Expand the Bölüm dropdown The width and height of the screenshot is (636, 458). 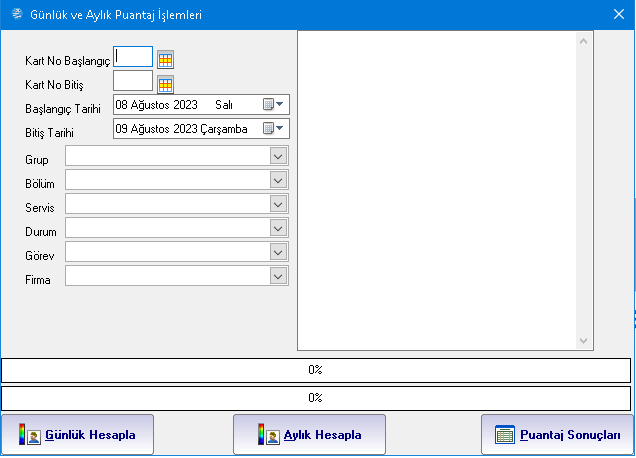[x=278, y=179]
